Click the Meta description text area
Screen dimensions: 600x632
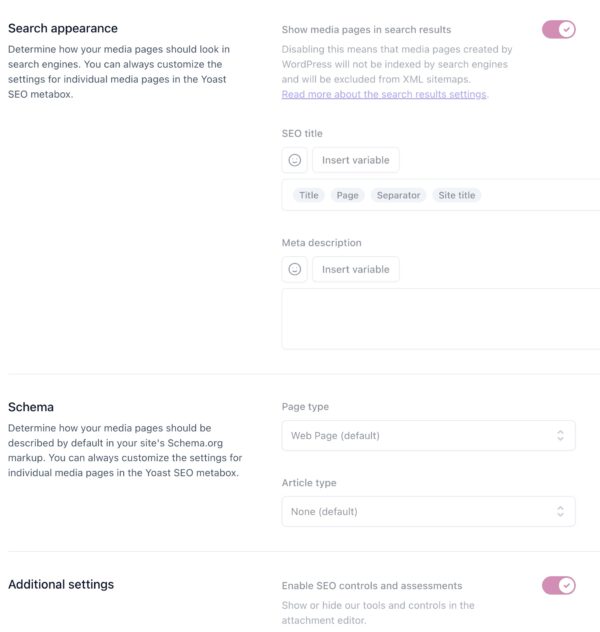tap(440, 319)
